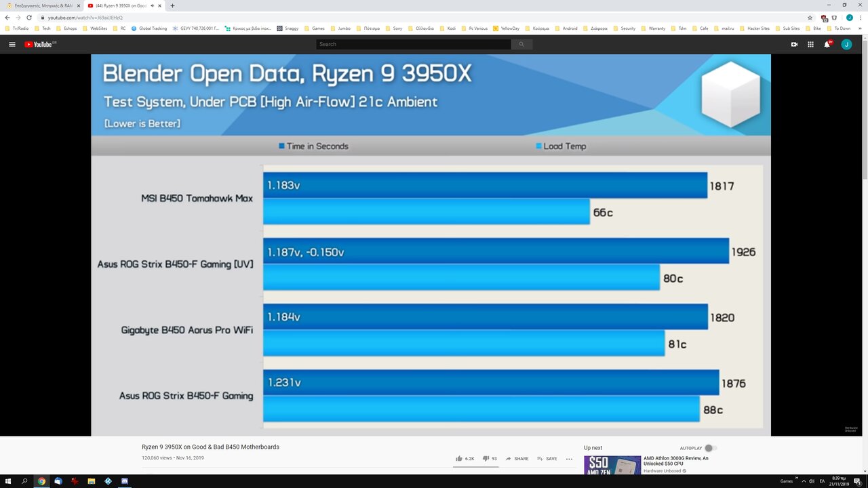Open the uBlock extension icon
The width and height of the screenshot is (868, 488).
[x=824, y=18]
